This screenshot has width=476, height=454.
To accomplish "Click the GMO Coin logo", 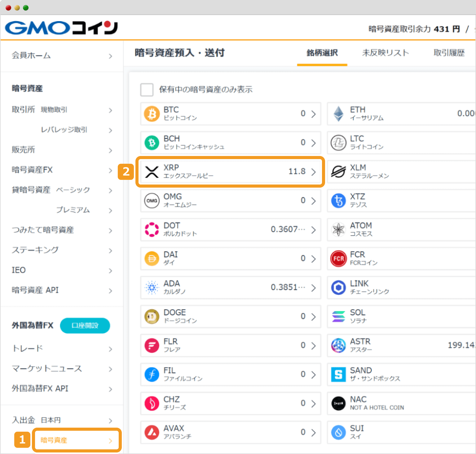I will [61, 28].
